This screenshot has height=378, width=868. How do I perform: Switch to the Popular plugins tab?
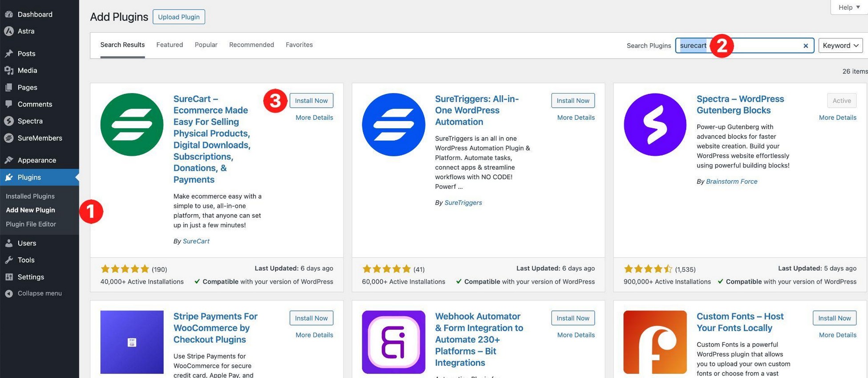(x=206, y=45)
